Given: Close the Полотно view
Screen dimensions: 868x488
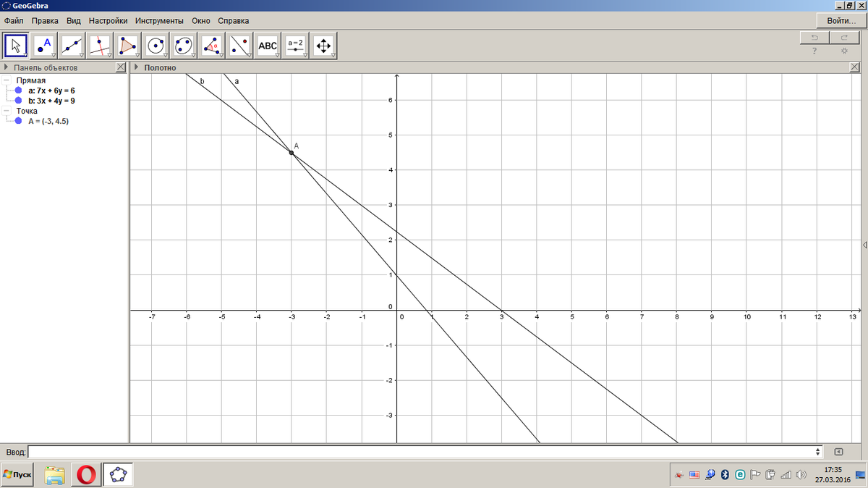Looking at the screenshot, I should 854,67.
